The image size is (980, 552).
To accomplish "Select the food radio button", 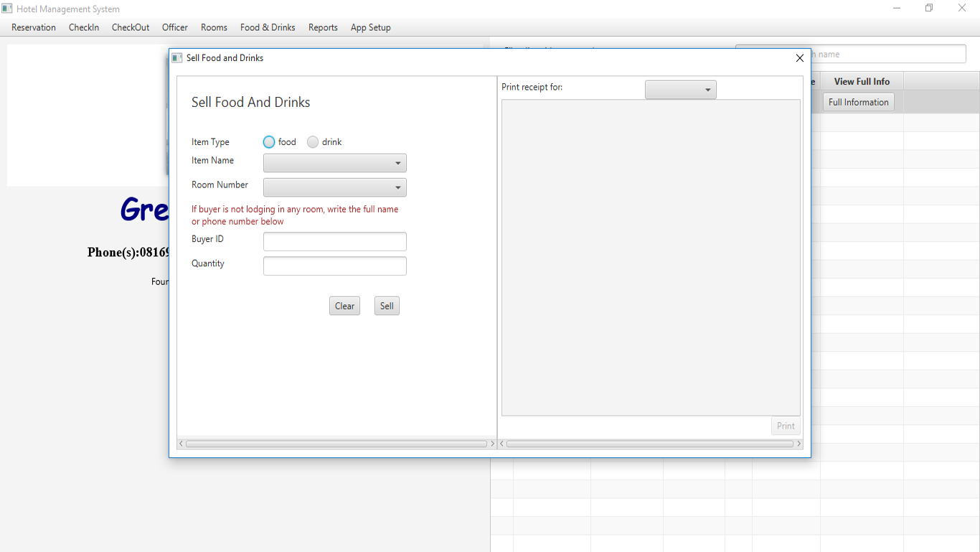I will click(269, 142).
